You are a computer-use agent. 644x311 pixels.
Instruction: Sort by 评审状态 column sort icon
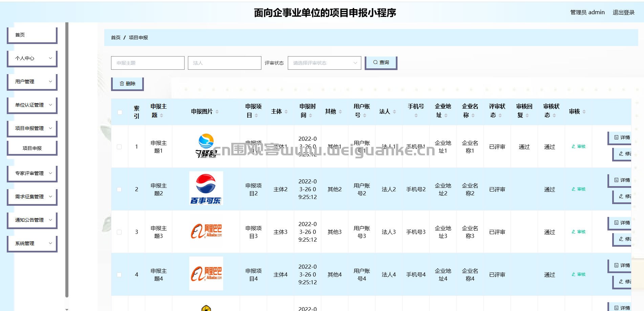(500, 115)
